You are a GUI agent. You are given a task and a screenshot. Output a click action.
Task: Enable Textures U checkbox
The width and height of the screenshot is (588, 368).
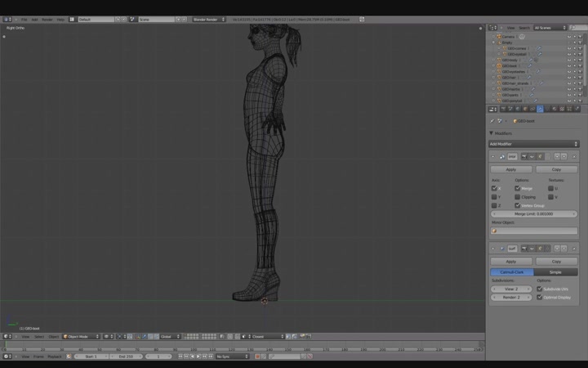(550, 188)
